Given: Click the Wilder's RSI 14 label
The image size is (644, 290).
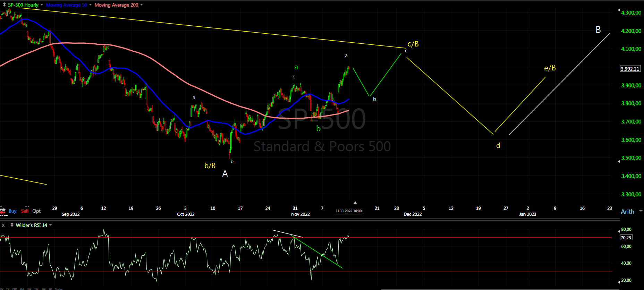Looking at the screenshot, I should click(x=31, y=225).
